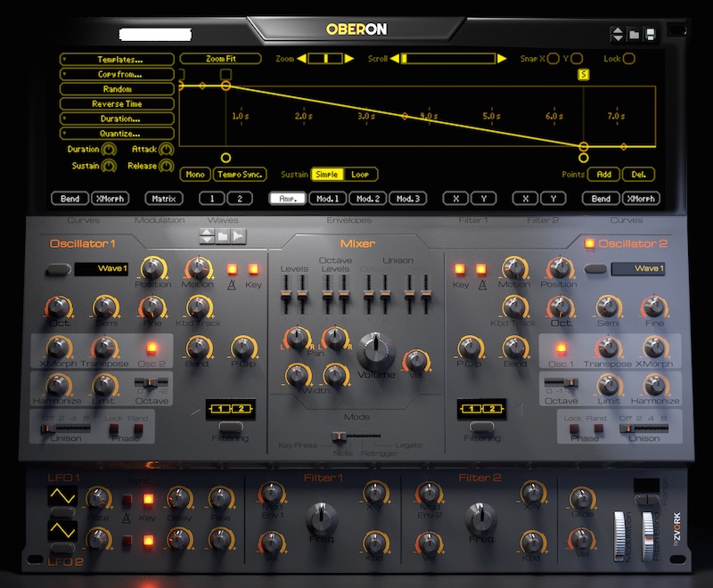Screen dimensions: 713x588
Task: Switch to the Mod. 3 envelope tab
Action: (408, 199)
